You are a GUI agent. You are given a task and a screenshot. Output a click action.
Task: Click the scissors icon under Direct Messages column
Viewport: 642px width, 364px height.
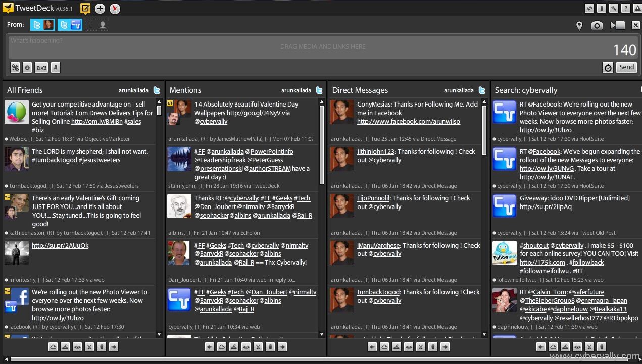tap(421, 347)
